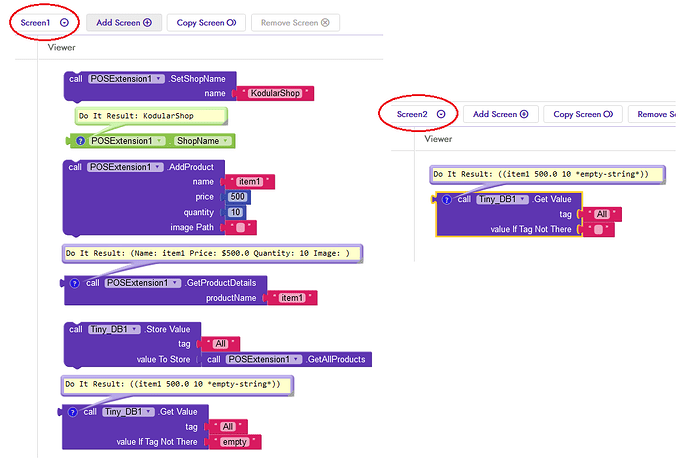Click the help icon on the GetProductDetails block
The width and height of the screenshot is (690, 463).
coord(73,283)
